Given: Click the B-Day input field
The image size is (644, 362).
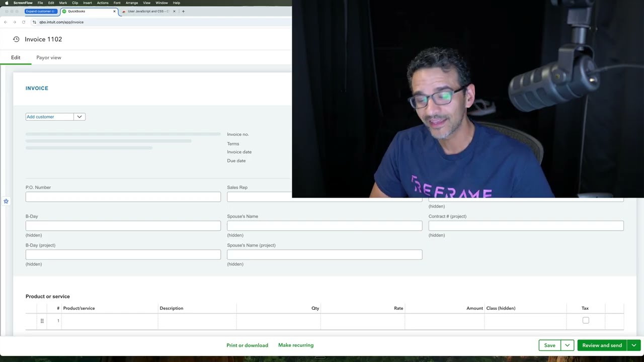Looking at the screenshot, I should coord(123,226).
